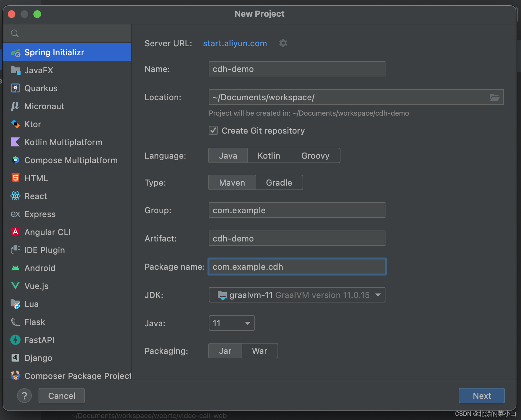This screenshot has width=521, height=420.
Task: Select Android project type
Action: pos(67,268)
